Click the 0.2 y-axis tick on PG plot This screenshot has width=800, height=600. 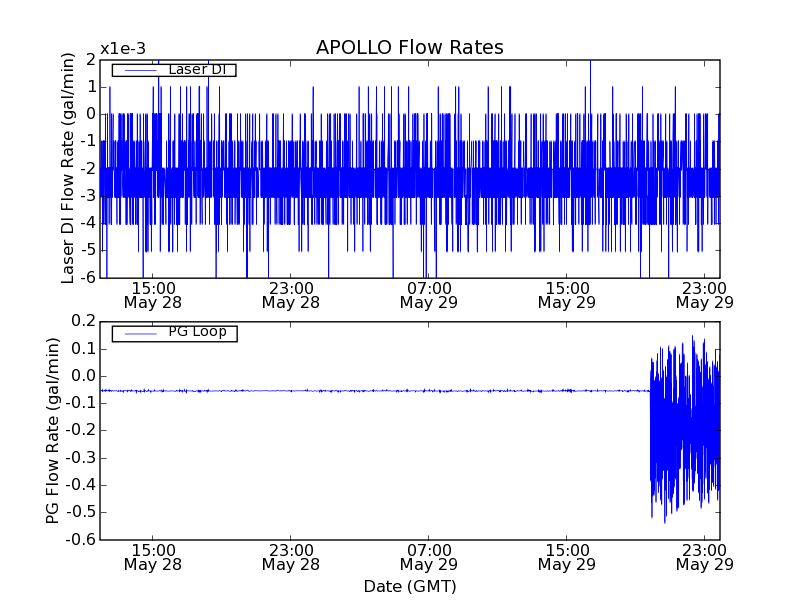tap(82, 322)
